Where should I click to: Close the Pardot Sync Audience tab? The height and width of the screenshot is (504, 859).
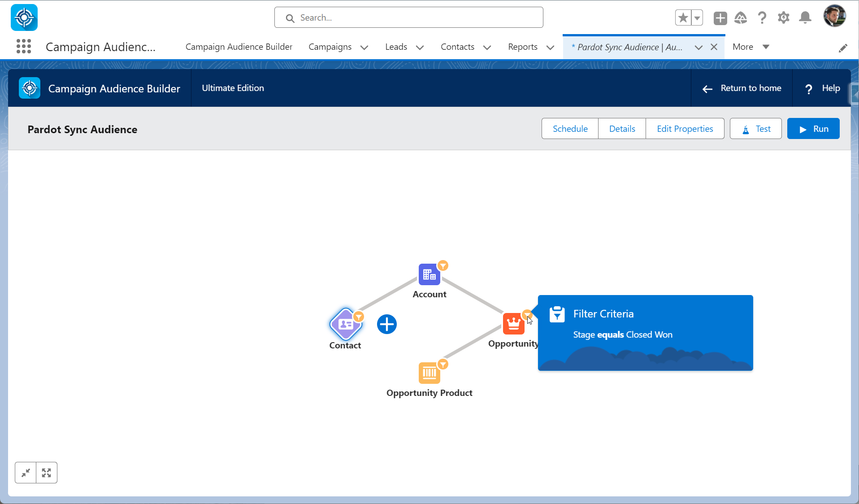[x=714, y=47]
